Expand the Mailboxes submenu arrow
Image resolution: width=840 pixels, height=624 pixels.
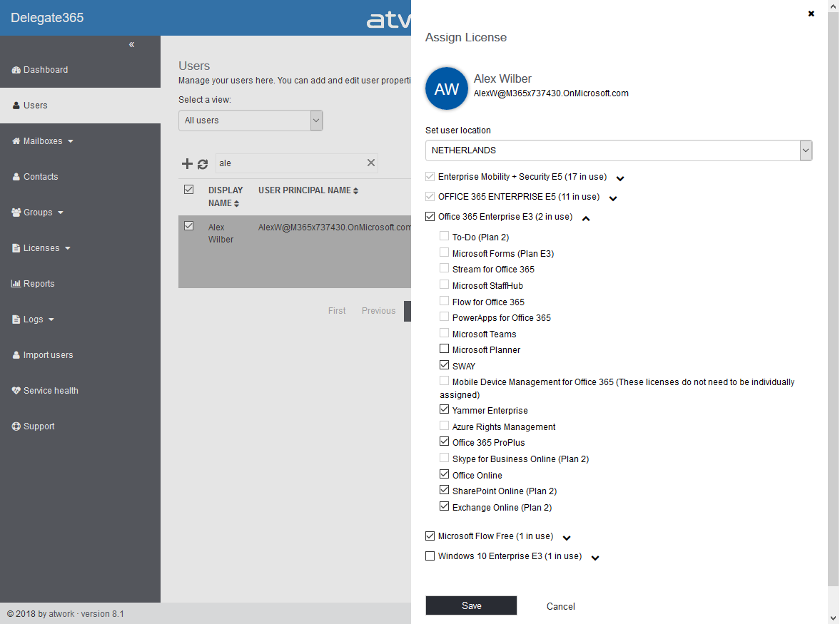click(71, 142)
